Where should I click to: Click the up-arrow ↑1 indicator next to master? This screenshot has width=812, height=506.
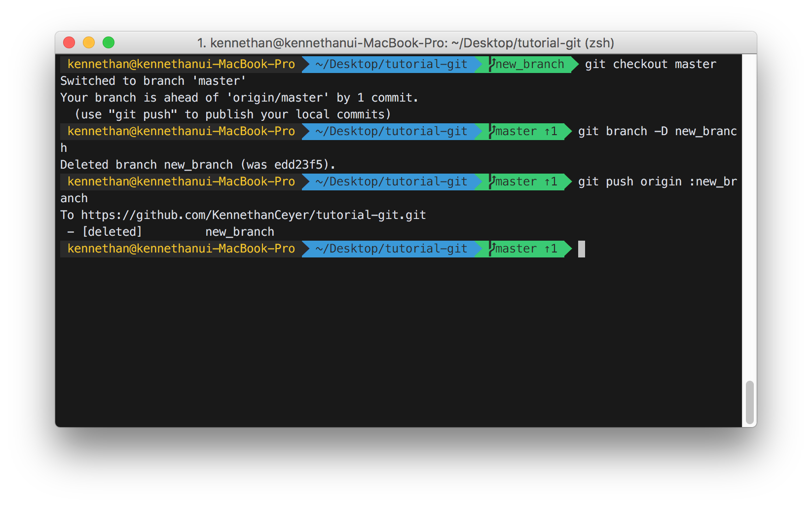550,131
